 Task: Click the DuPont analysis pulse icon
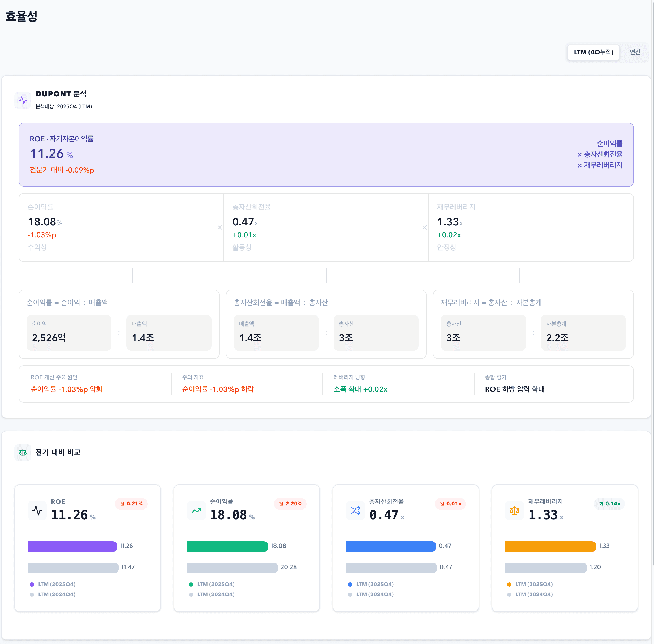coord(23,100)
